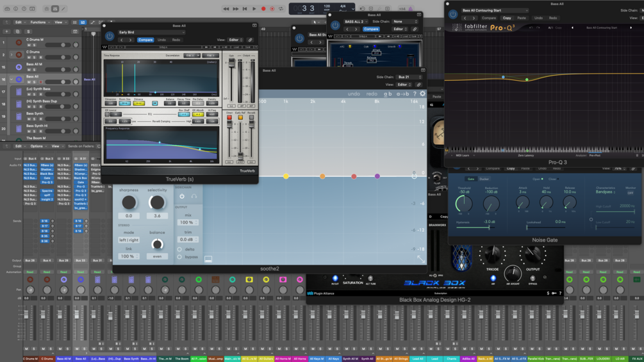Toggle BASS ALL 2 plugin power button
This screenshot has width=644, height=362.
tap(335, 26)
